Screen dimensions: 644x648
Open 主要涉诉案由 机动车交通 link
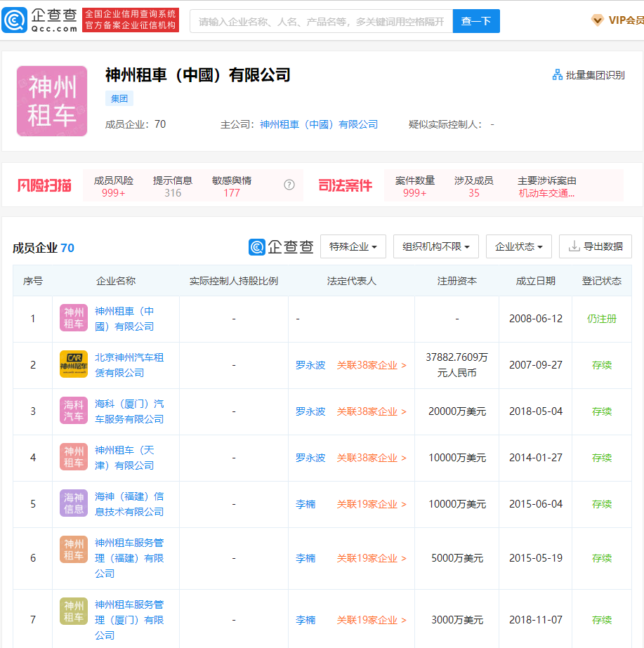[x=546, y=193]
